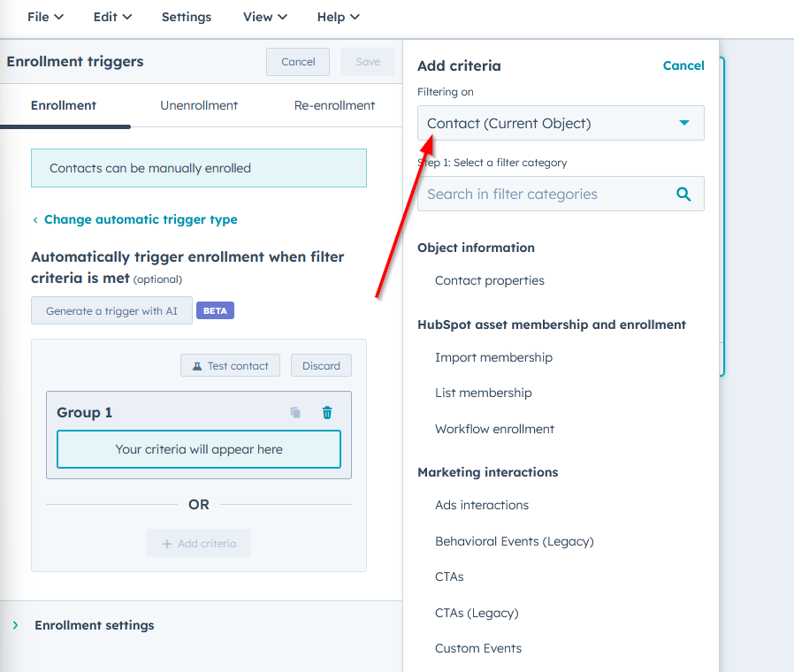Open the Help menu
Viewport: 794px width, 672px height.
click(x=338, y=17)
